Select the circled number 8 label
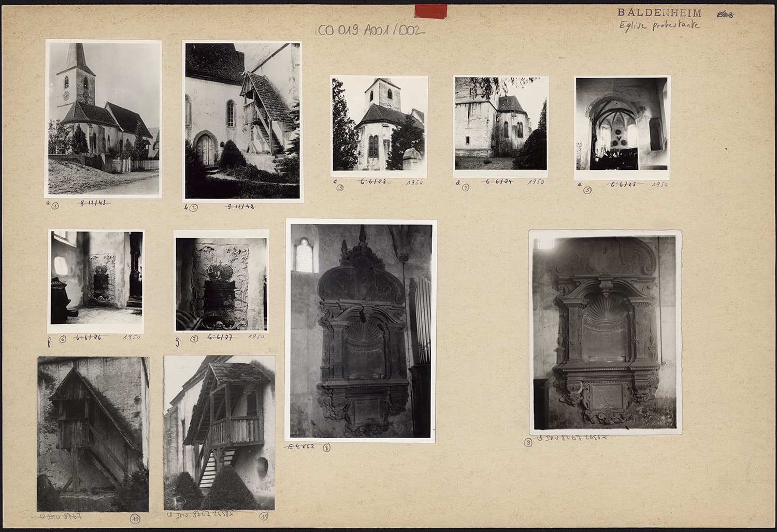This screenshot has width=777, height=532. [x=326, y=447]
